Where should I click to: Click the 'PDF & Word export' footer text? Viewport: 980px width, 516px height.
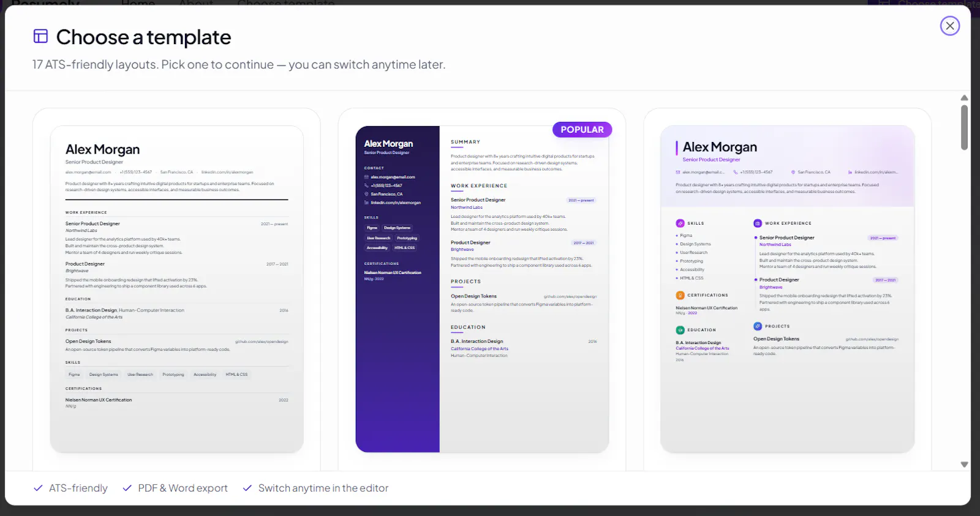coord(183,488)
